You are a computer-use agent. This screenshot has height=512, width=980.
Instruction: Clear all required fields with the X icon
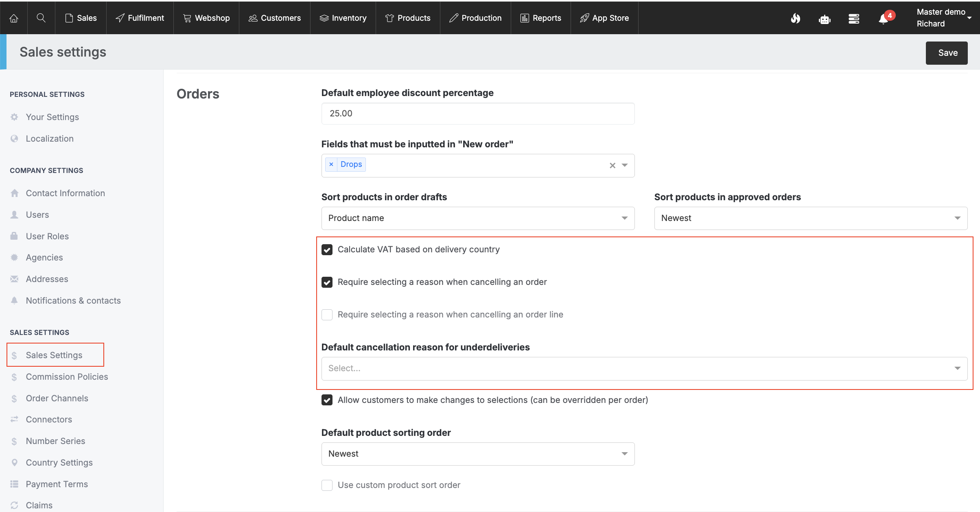click(612, 165)
